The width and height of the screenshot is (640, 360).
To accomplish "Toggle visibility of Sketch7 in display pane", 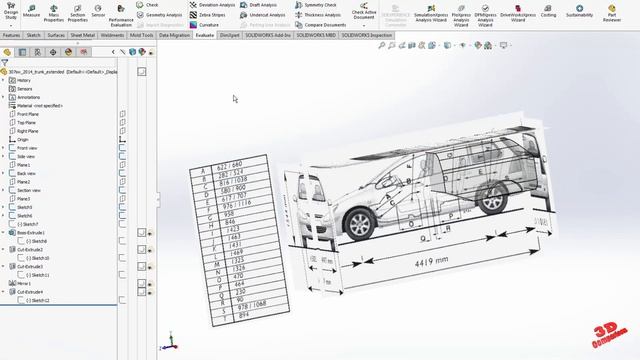I will click(x=123, y=224).
